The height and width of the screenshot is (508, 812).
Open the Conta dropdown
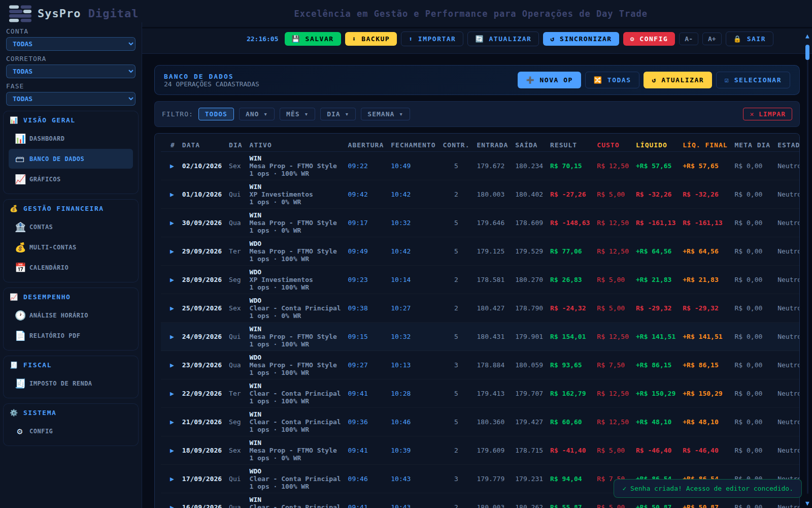pyautogui.click(x=71, y=44)
